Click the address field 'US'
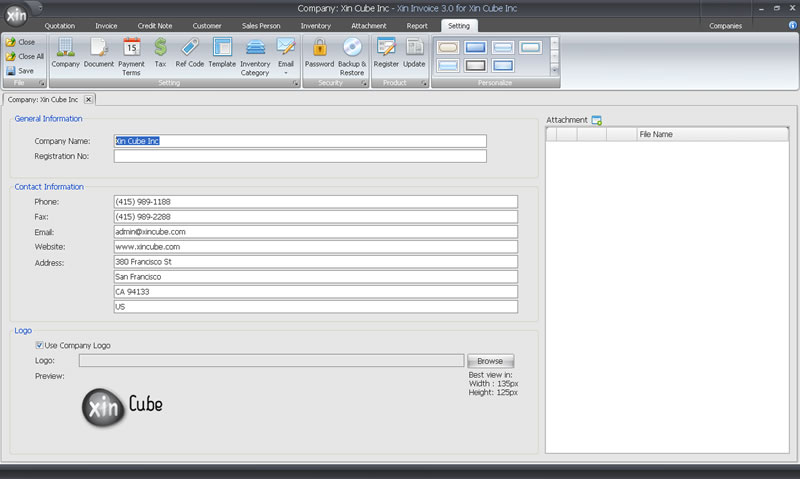This screenshot has height=479, width=800. click(315, 307)
